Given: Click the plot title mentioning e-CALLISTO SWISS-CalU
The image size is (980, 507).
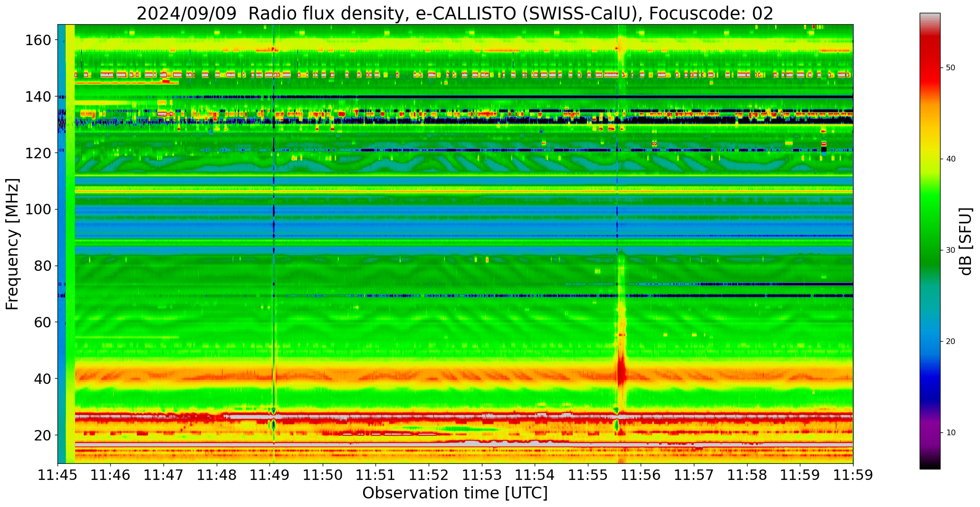Looking at the screenshot, I should (455, 14).
